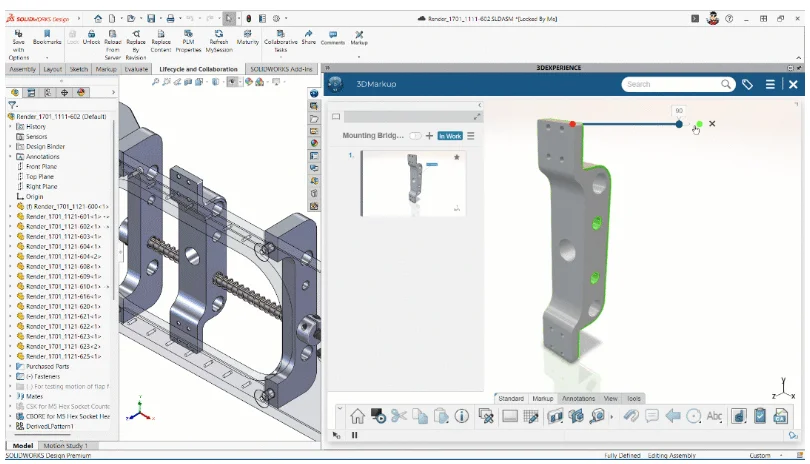Click the Bookmarks icon in the ribbon
The height and width of the screenshot is (464, 810).
(x=47, y=33)
